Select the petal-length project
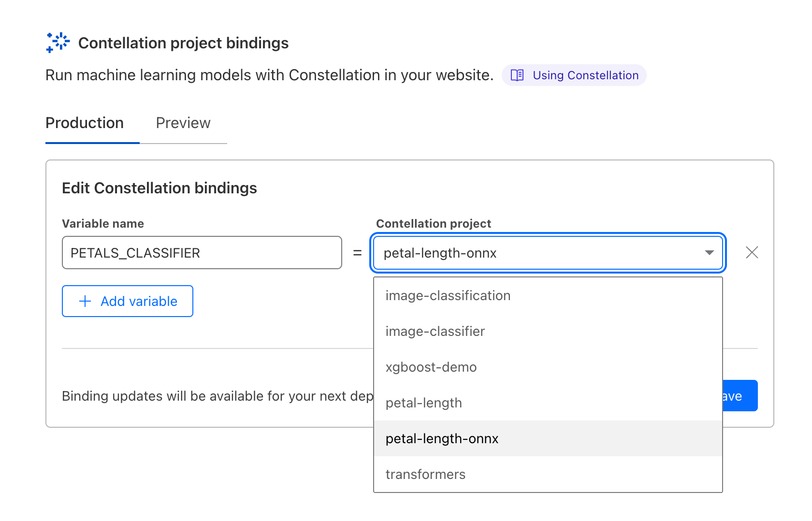Screen dimensions: 812x521 click(424, 402)
